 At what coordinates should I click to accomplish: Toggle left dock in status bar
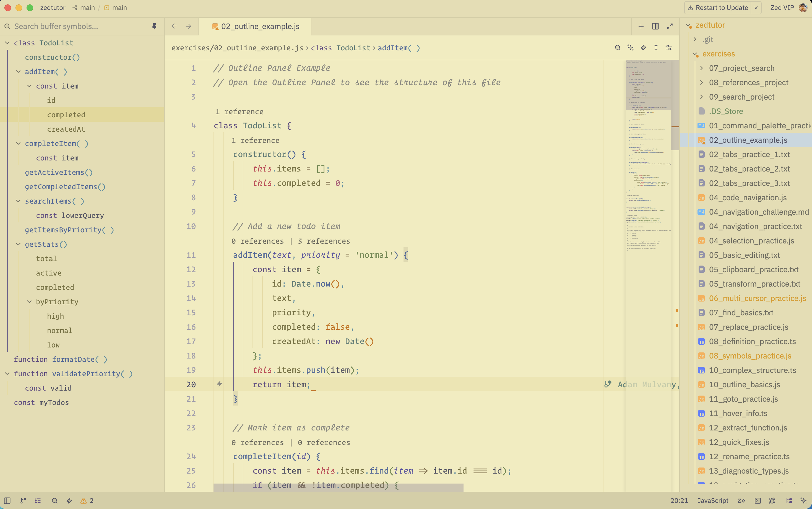7,501
